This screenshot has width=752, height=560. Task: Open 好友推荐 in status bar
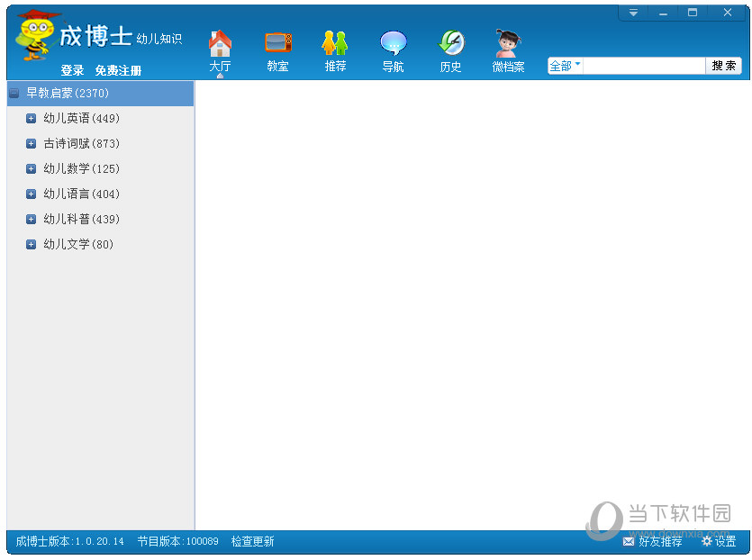click(660, 541)
